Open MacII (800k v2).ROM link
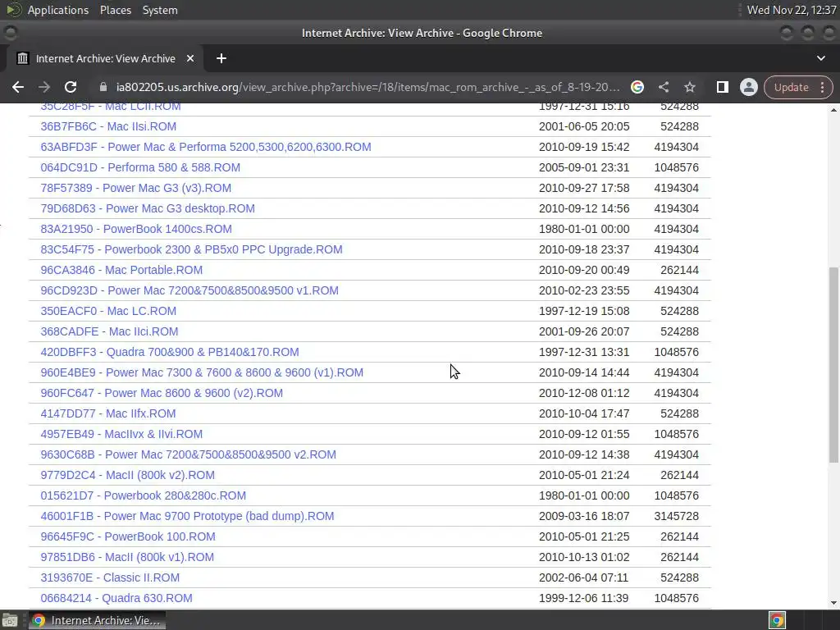The width and height of the screenshot is (840, 630). 127,475
